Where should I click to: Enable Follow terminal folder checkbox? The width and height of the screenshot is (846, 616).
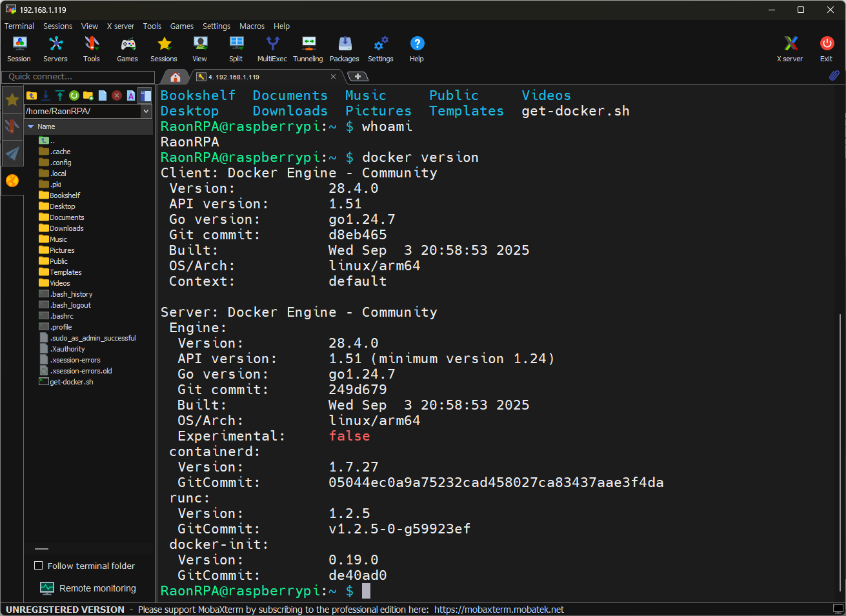(x=38, y=566)
